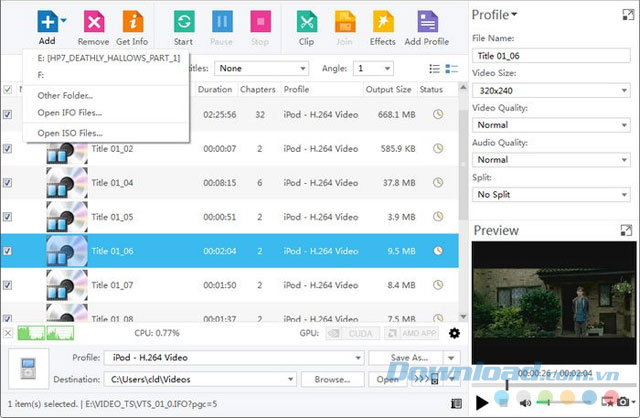Open the Angle dropdown

pyautogui.click(x=371, y=68)
